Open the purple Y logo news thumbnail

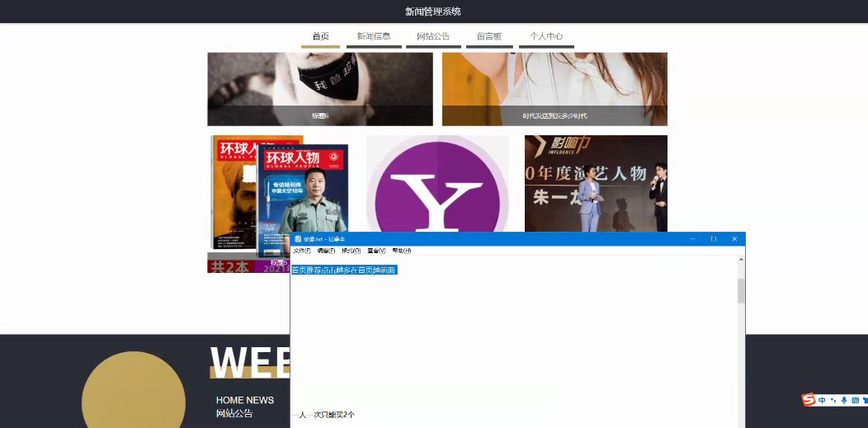pyautogui.click(x=437, y=184)
